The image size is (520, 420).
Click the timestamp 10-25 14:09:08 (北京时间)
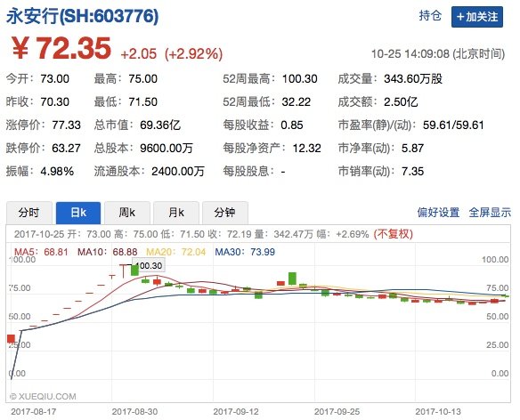438,53
